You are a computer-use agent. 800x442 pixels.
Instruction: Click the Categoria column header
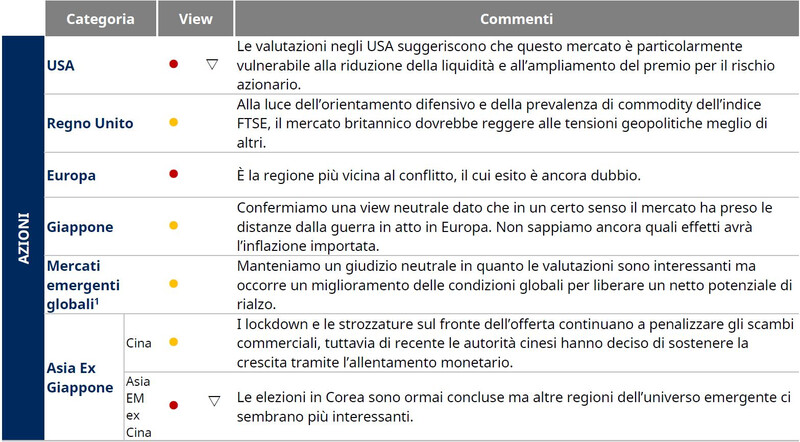100,19
